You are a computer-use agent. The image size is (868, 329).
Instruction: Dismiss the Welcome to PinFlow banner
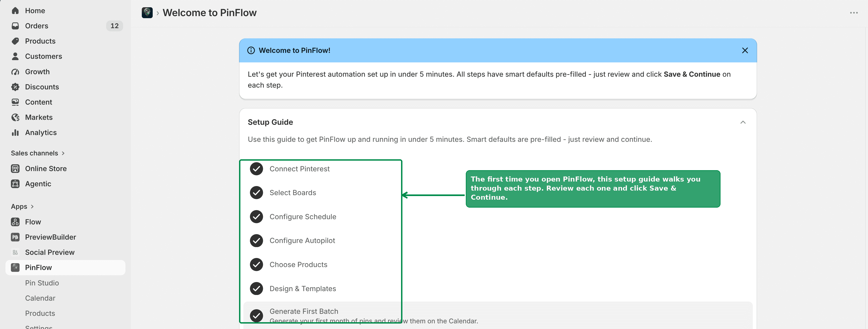pyautogui.click(x=745, y=50)
